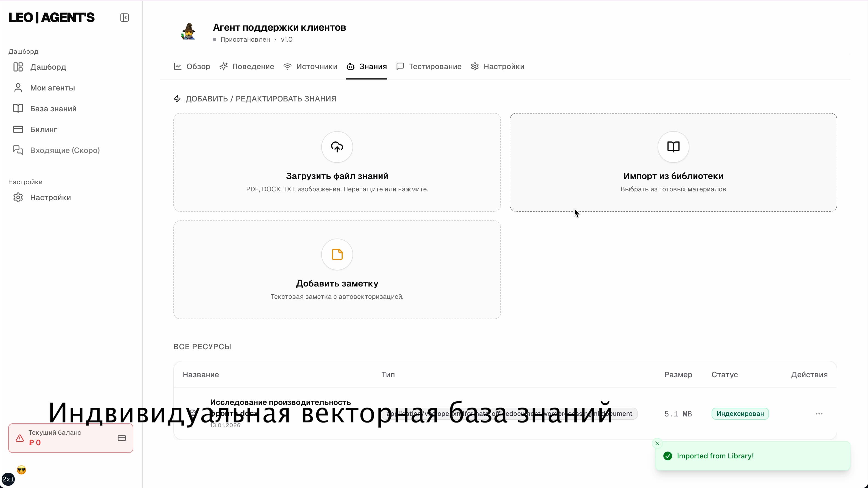Open База знаний via the book icon
868x488 pixels.
18,109
